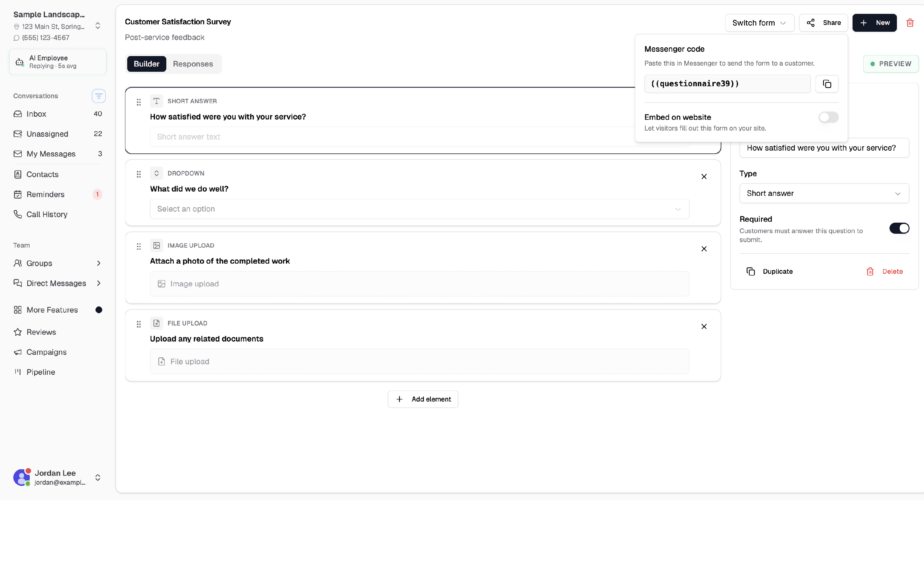Screen dimensions: 924x578
Task: Open the Select an option dropdown
Action: (x=419, y=209)
